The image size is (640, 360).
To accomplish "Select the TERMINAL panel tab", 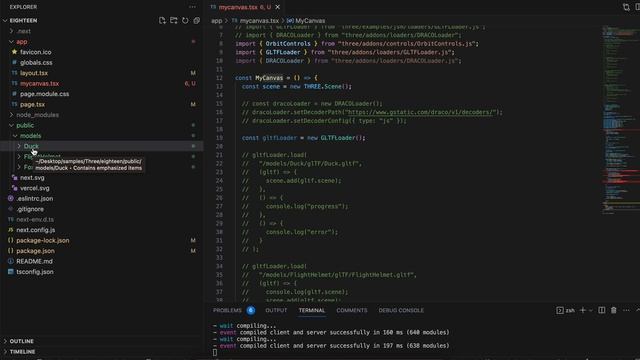I will [311, 311].
